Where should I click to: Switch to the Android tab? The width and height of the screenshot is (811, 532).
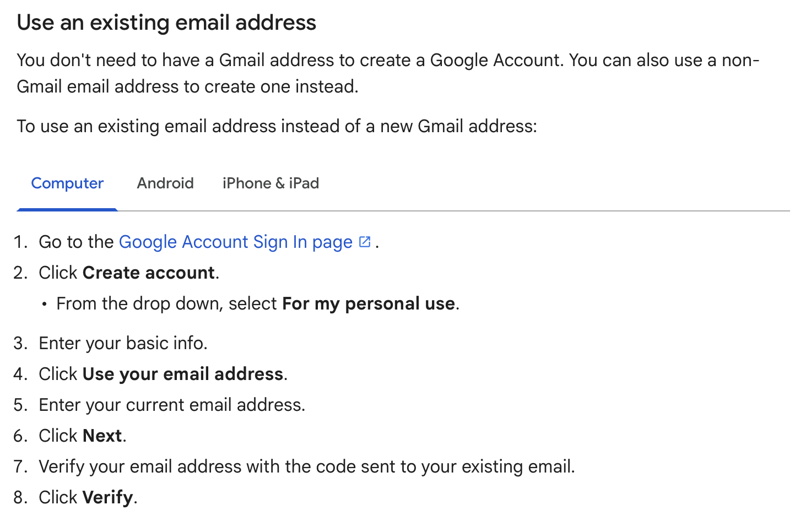pos(165,183)
